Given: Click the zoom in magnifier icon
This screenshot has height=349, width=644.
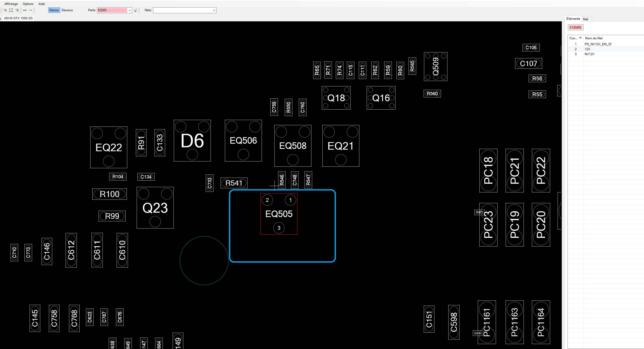Looking at the screenshot, I should (17, 10).
